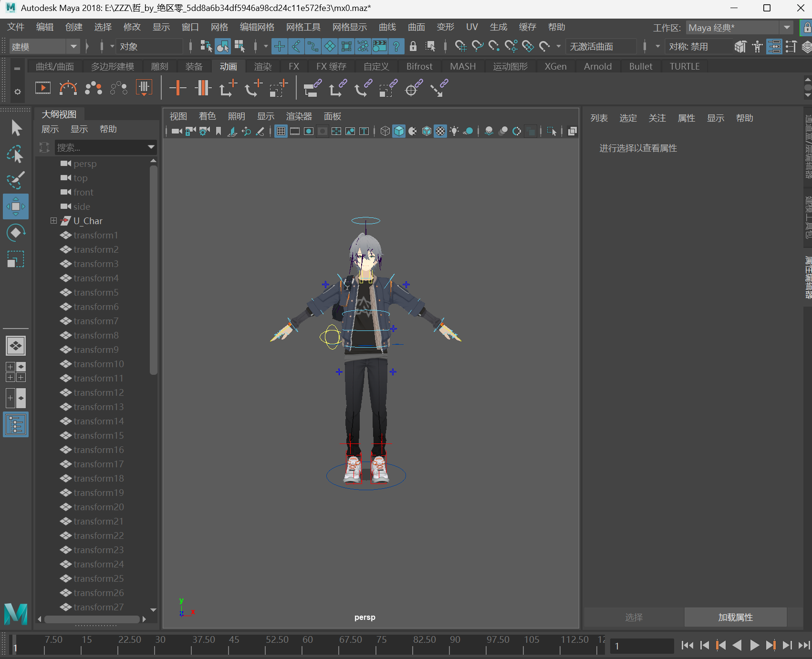Screen dimensions: 812x659
Task: Click the lock selection padlock icon
Action: click(413, 46)
